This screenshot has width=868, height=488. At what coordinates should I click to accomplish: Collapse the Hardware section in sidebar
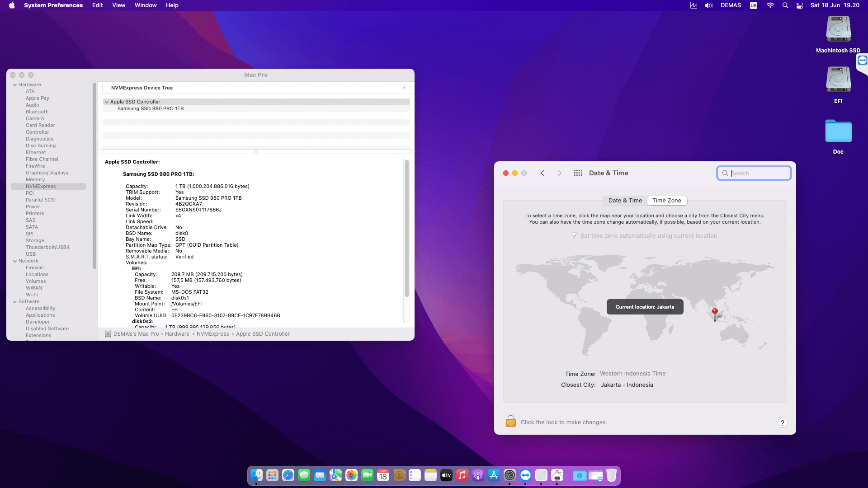15,85
